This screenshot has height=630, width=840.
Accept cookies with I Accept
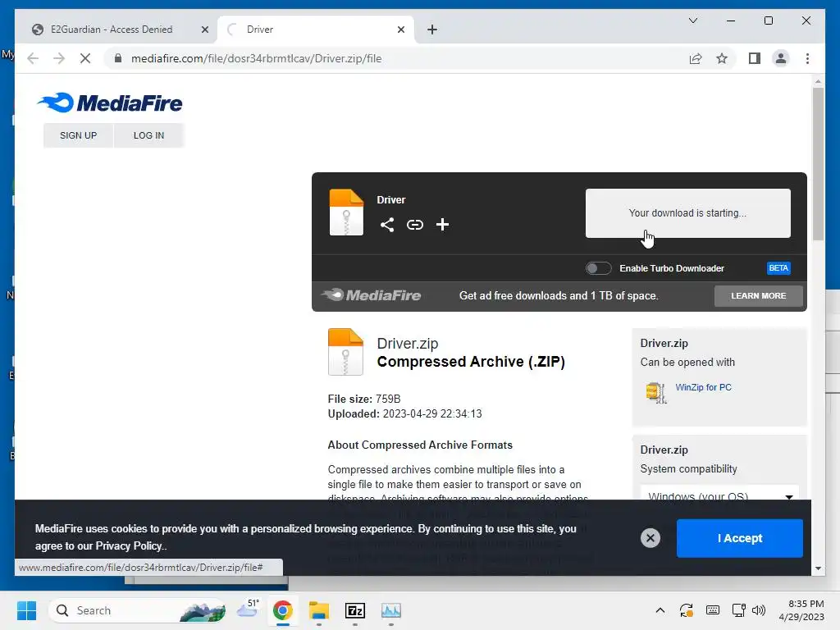(x=740, y=538)
